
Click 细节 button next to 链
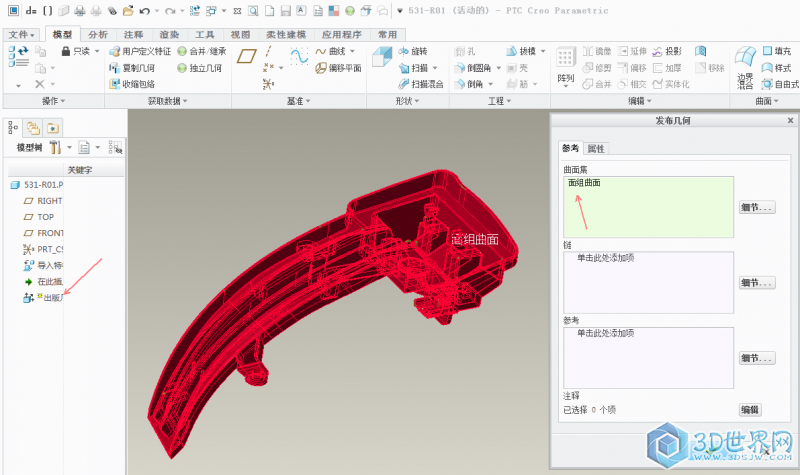pyautogui.click(x=757, y=283)
